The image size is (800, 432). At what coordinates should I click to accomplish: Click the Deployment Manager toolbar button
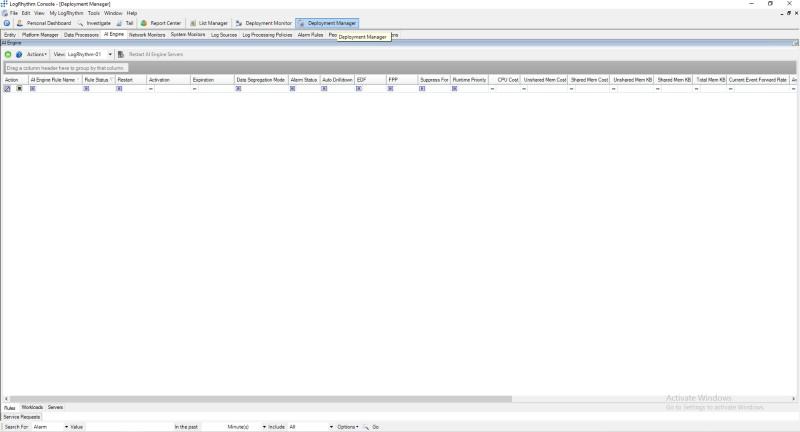327,23
